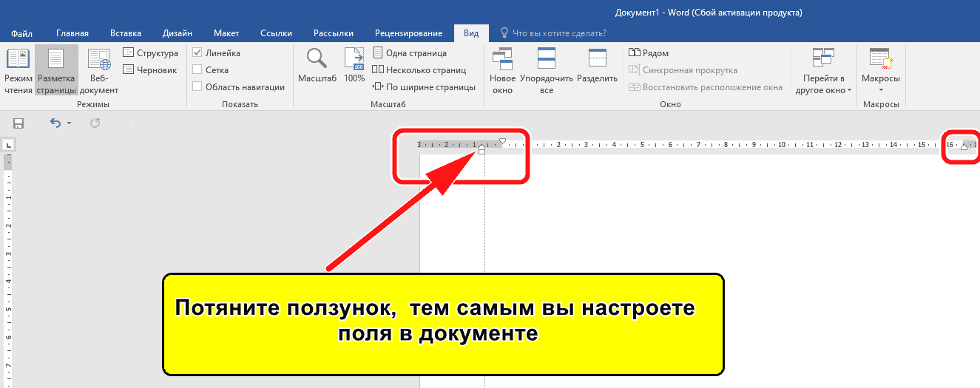Open Quick Access Toolbar customize arrow

[133, 123]
